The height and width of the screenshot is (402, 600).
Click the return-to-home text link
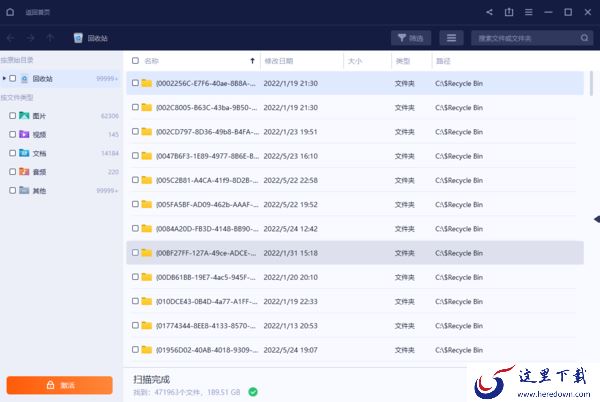click(38, 12)
